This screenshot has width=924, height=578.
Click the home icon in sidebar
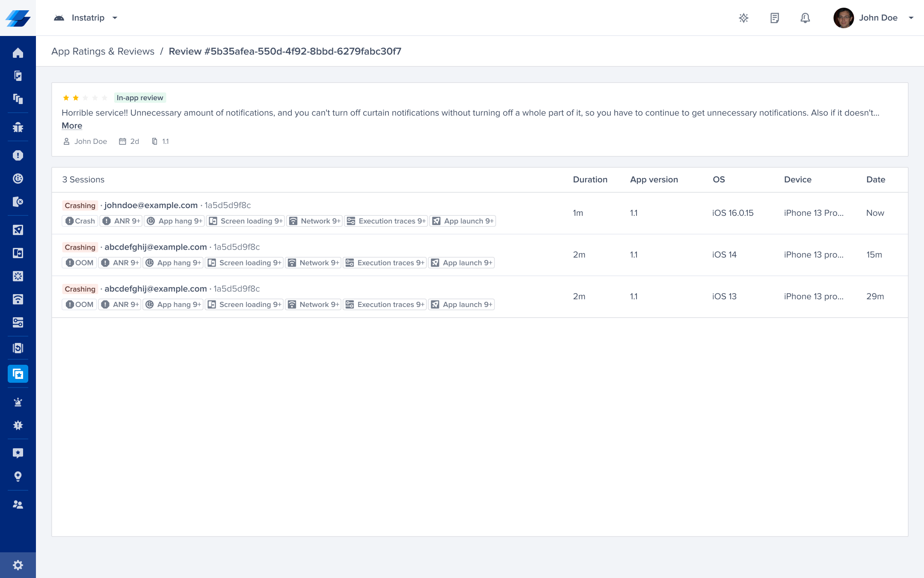click(x=18, y=53)
